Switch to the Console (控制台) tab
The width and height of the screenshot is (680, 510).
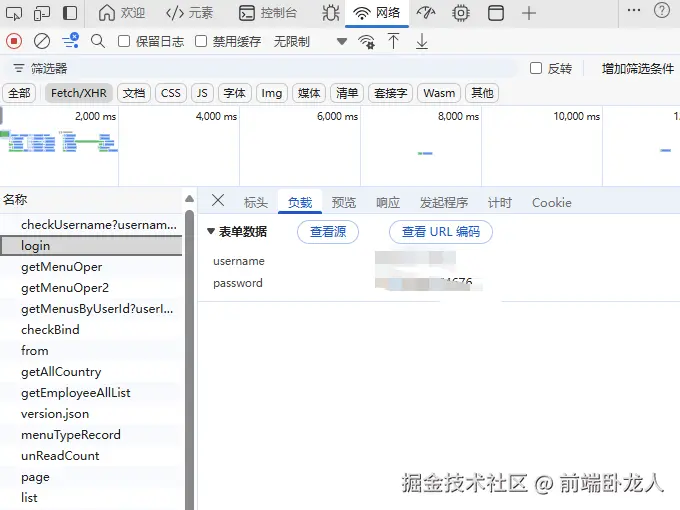tap(268, 13)
